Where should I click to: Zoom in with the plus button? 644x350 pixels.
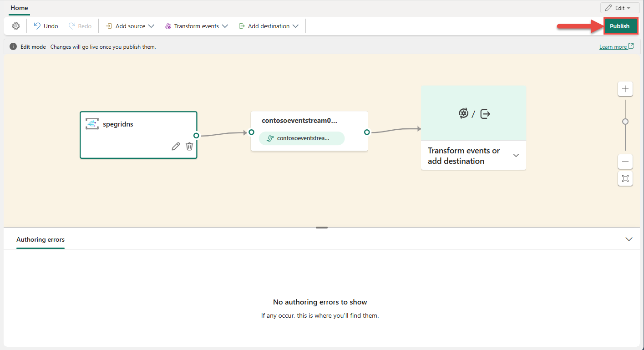tap(625, 89)
